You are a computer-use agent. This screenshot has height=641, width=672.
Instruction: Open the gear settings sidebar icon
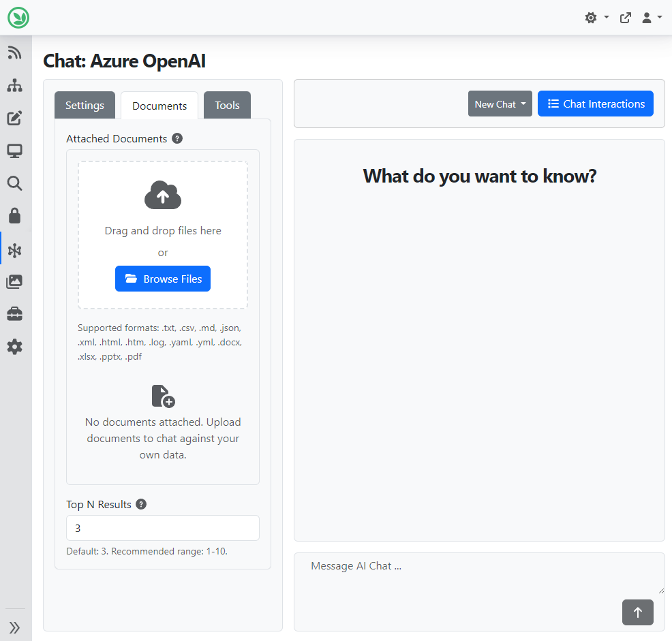pyautogui.click(x=14, y=347)
